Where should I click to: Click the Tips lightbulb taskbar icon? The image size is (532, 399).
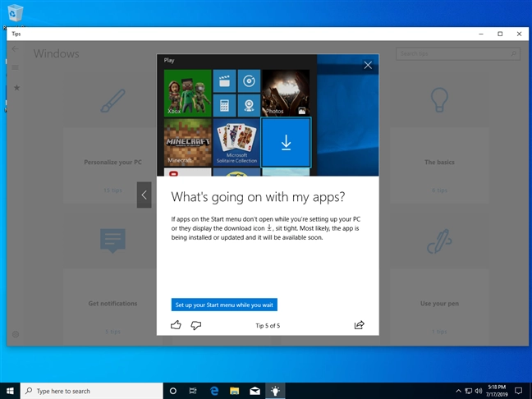click(x=275, y=391)
